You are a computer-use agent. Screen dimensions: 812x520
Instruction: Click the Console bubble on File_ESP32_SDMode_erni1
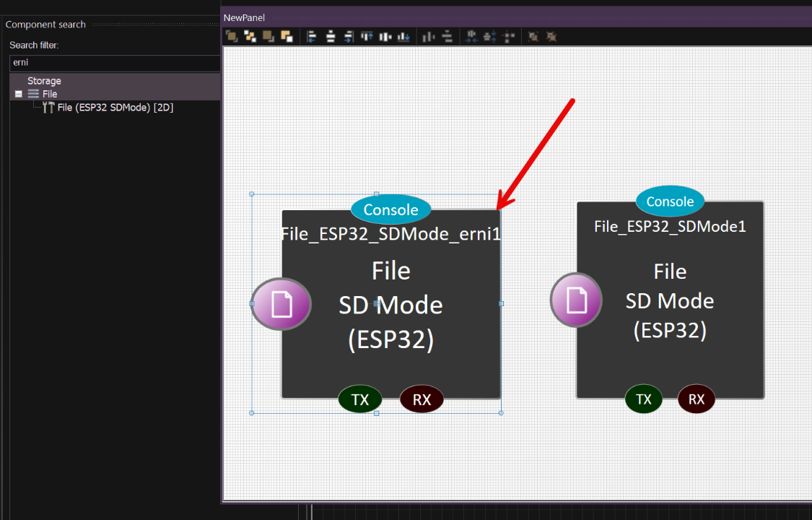pyautogui.click(x=391, y=209)
